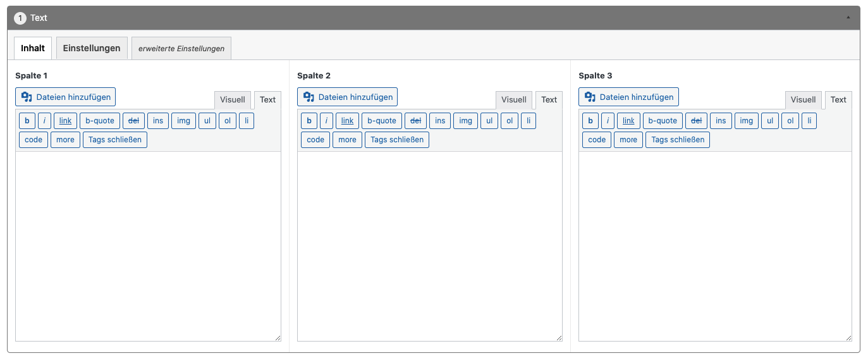Click Dateien hinzufügen in Spalte 1
Screen dimensions: 868x358
[x=66, y=97]
